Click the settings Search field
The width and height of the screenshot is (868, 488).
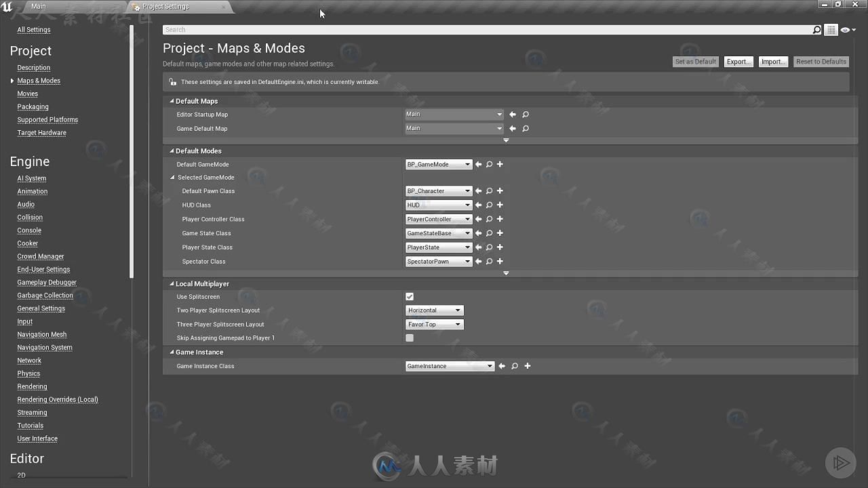[x=488, y=30]
